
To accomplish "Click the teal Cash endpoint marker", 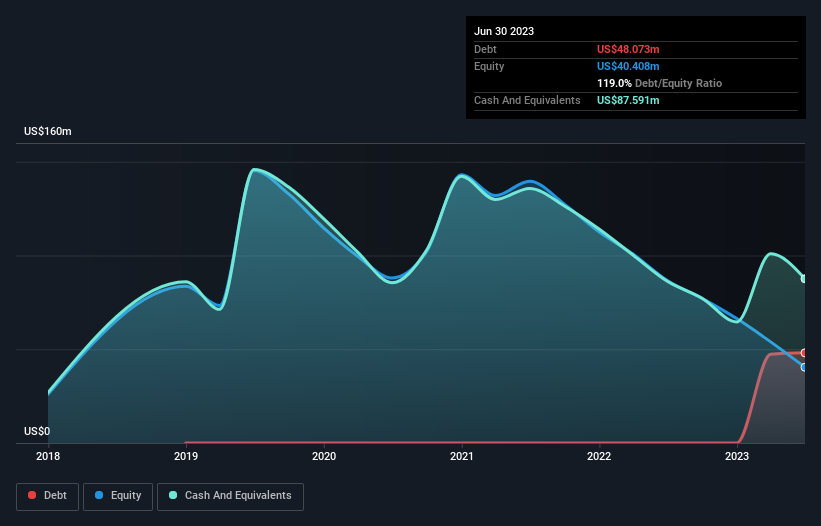I will coord(804,279).
